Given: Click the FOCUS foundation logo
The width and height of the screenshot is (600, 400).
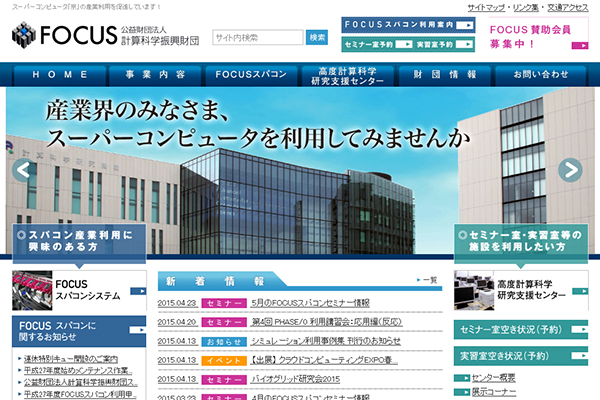Looking at the screenshot, I should click(x=105, y=35).
